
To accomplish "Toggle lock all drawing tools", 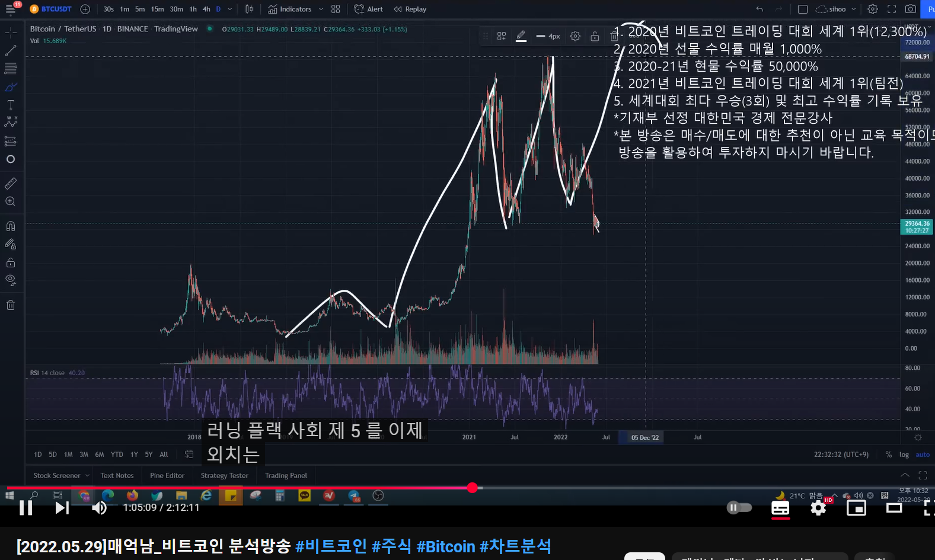I will point(11,262).
